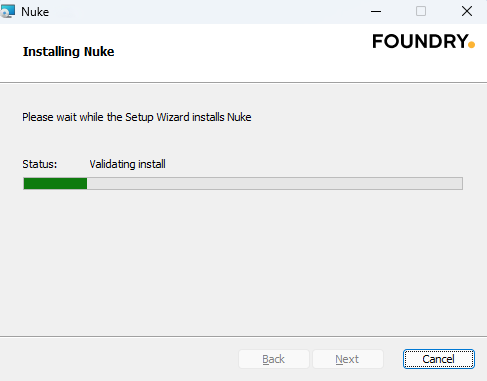Image resolution: width=487 pixels, height=381 pixels.
Task: Click the "Installing Nuke" heading
Action: click(x=68, y=52)
